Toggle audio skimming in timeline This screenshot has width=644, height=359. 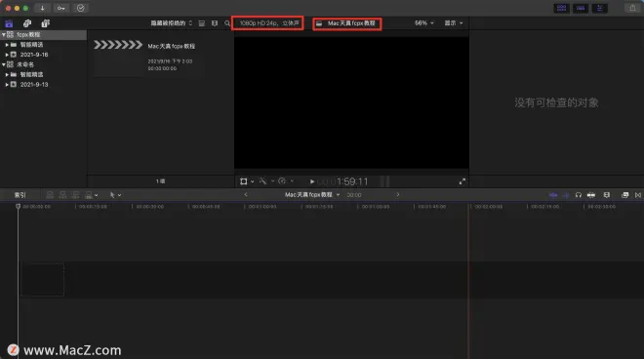(x=566, y=195)
